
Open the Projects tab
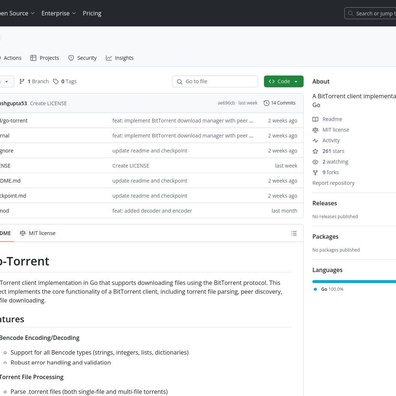(x=44, y=58)
